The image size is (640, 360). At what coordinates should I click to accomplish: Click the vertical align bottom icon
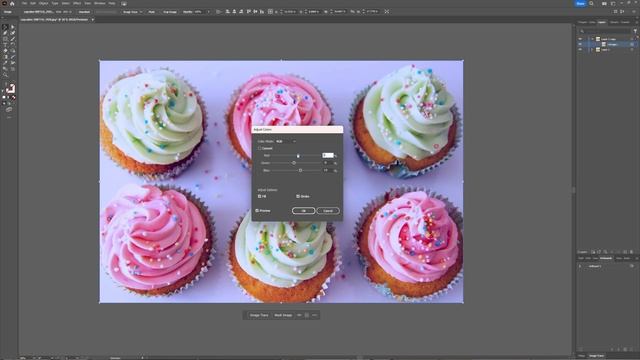(262, 11)
